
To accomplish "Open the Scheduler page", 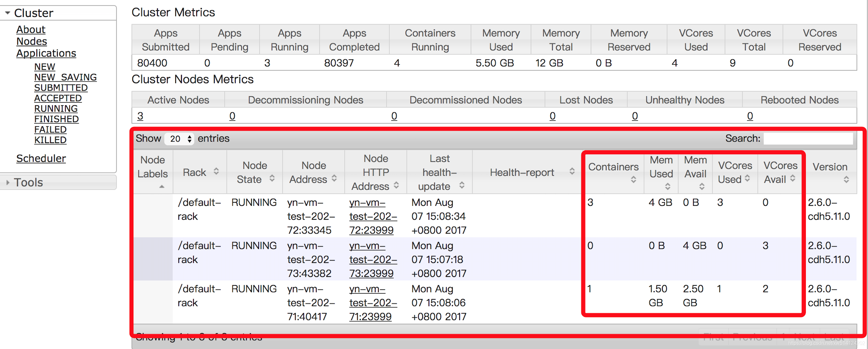I will point(41,158).
